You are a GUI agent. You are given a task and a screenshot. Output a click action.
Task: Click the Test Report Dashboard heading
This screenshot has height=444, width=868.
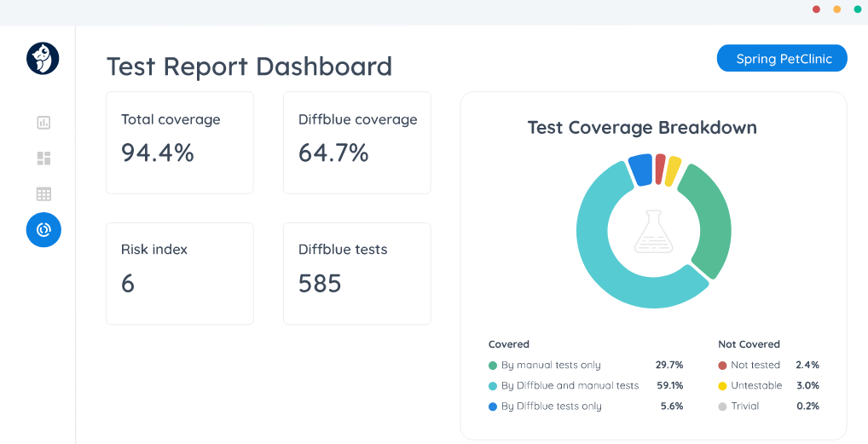pyautogui.click(x=249, y=66)
